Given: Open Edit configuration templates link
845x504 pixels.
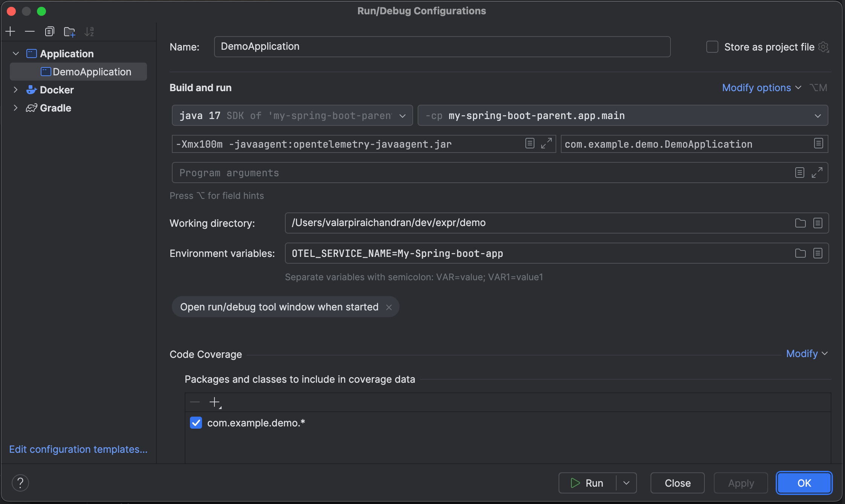Looking at the screenshot, I should click(78, 449).
